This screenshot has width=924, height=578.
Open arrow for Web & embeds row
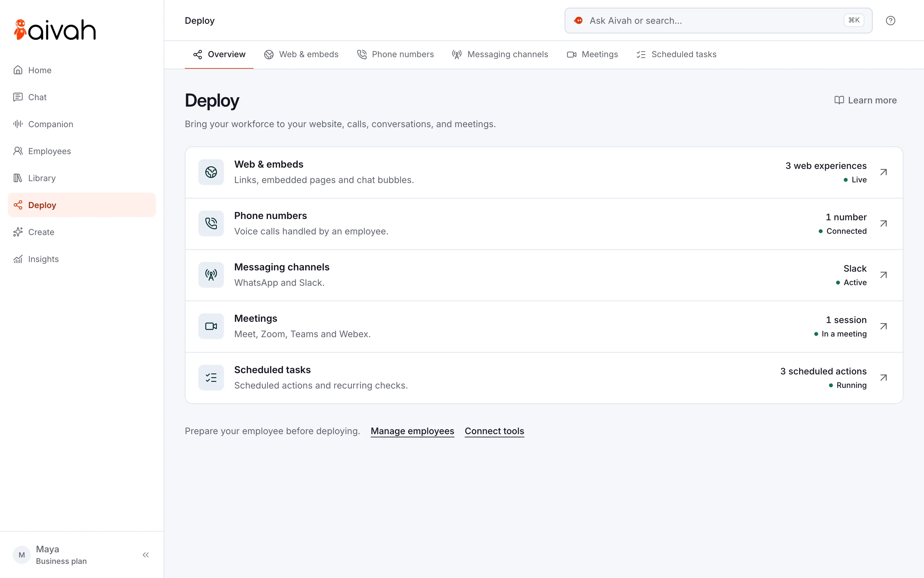point(884,172)
